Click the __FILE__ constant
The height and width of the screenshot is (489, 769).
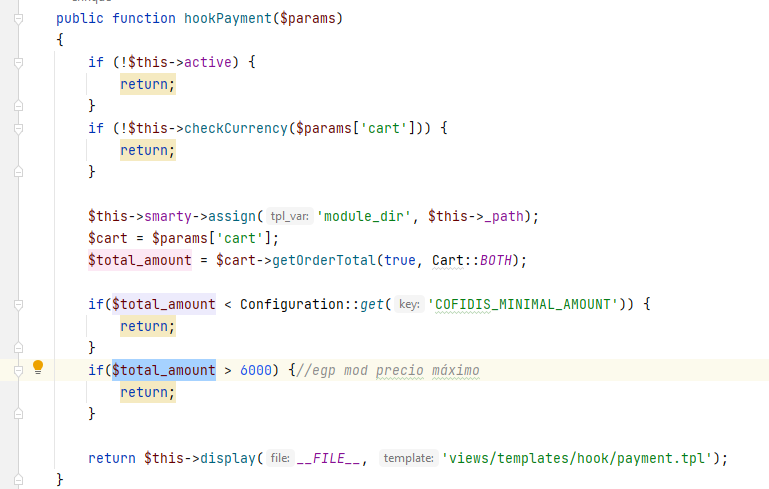[x=328, y=459]
